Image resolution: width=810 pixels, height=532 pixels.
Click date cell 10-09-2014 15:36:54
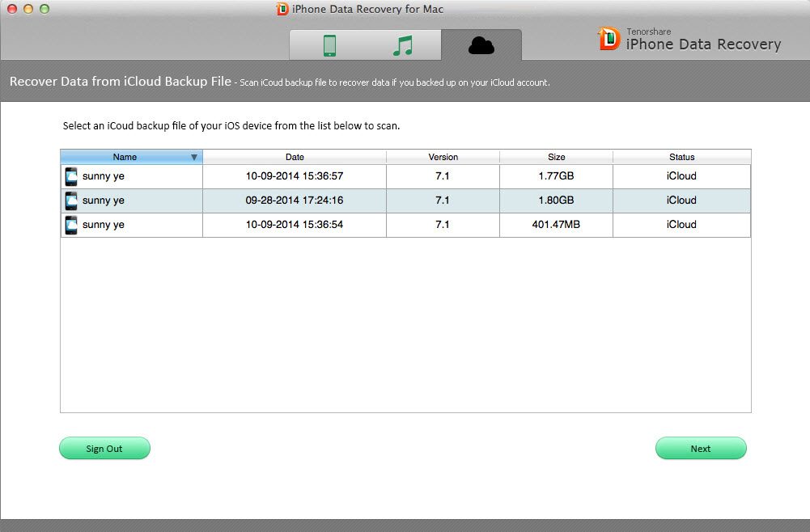click(295, 225)
